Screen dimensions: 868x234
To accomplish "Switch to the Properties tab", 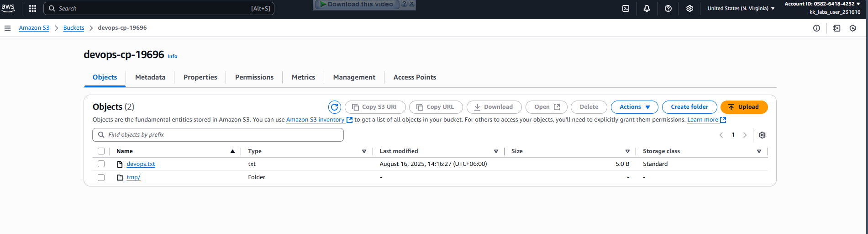I will [x=200, y=77].
